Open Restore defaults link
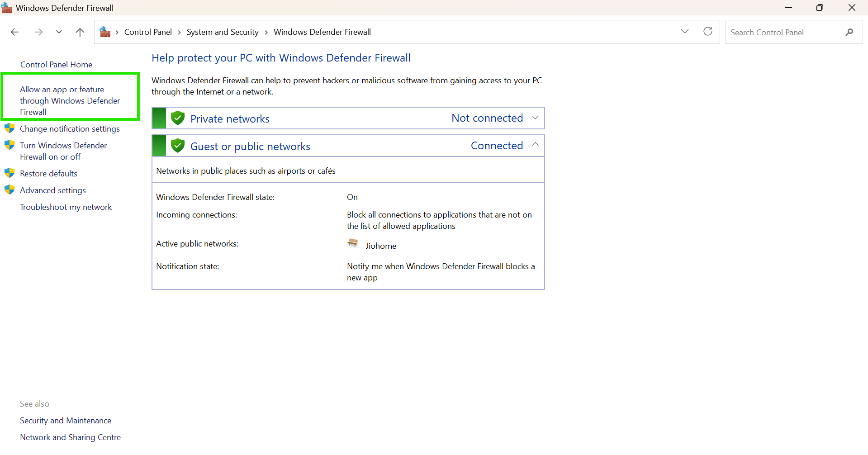 tap(48, 174)
